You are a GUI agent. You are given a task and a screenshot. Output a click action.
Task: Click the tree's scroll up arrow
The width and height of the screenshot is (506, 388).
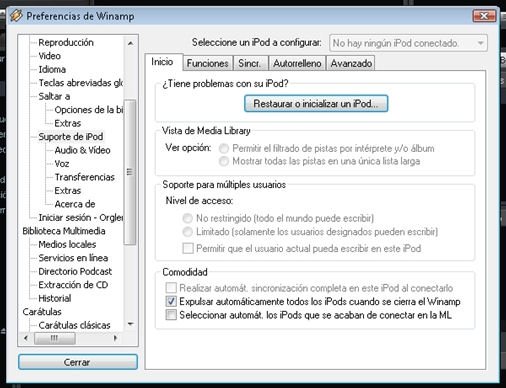pyautogui.click(x=130, y=43)
